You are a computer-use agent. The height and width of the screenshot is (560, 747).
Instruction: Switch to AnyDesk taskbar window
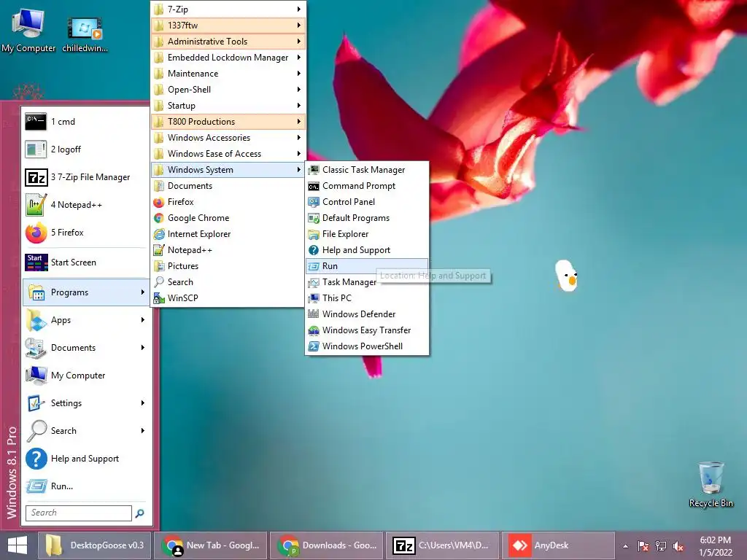[558, 545]
